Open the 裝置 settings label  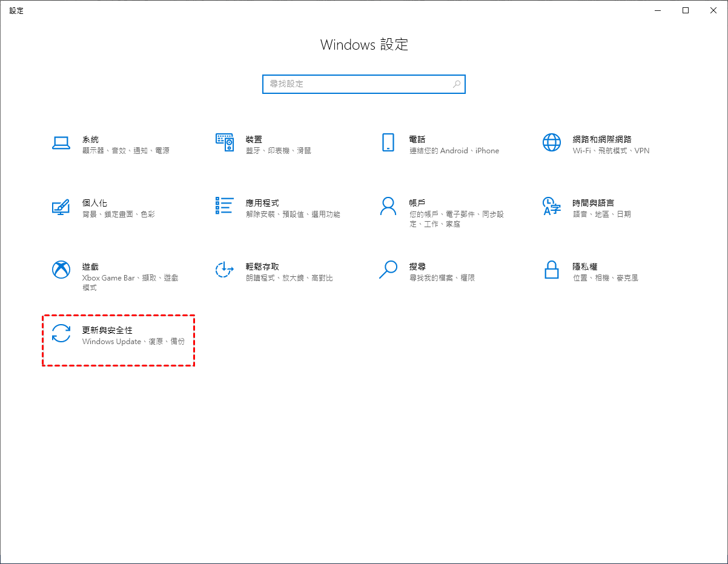coord(254,139)
